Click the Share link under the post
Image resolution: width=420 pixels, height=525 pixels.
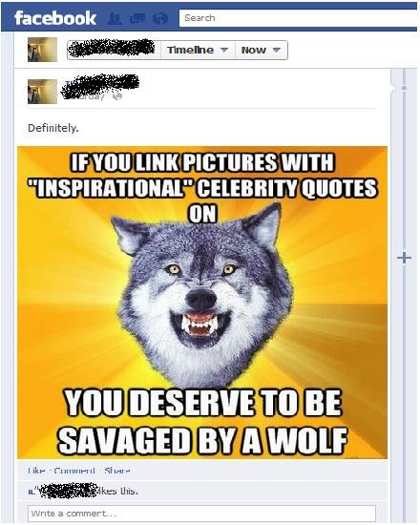pos(116,471)
